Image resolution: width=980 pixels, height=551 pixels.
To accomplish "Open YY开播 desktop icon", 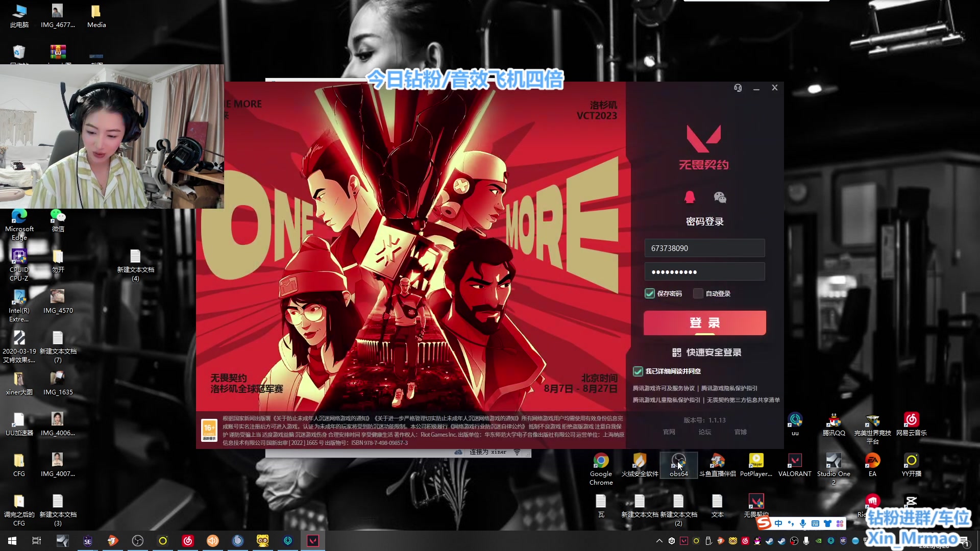I will (911, 464).
